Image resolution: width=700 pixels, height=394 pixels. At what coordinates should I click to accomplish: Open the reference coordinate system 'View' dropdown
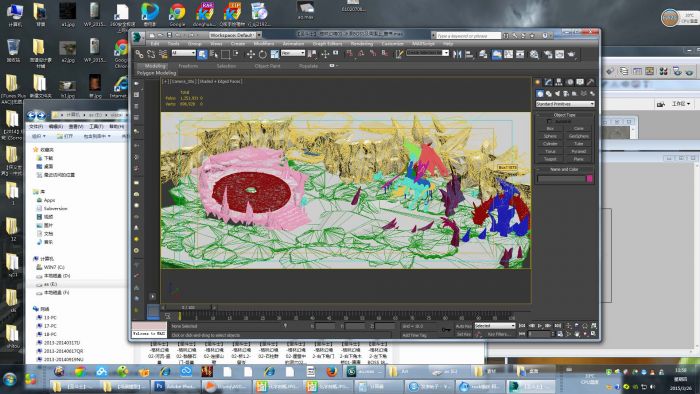pos(293,53)
